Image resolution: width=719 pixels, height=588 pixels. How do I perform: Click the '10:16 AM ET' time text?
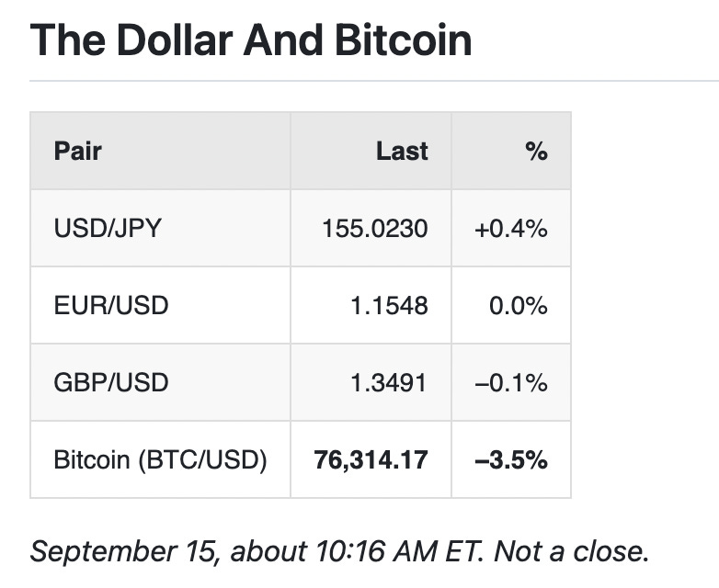(x=397, y=551)
